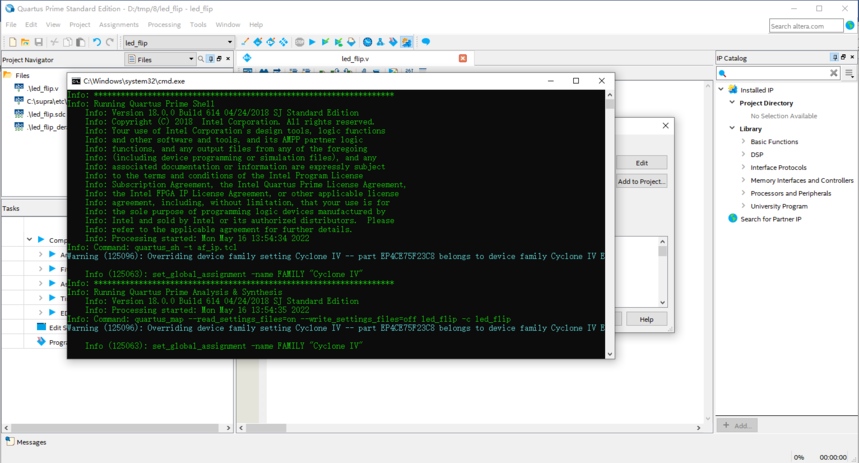859x463 pixels.
Task: Expand Memory Interfaces and Controllers
Action: pos(743,180)
